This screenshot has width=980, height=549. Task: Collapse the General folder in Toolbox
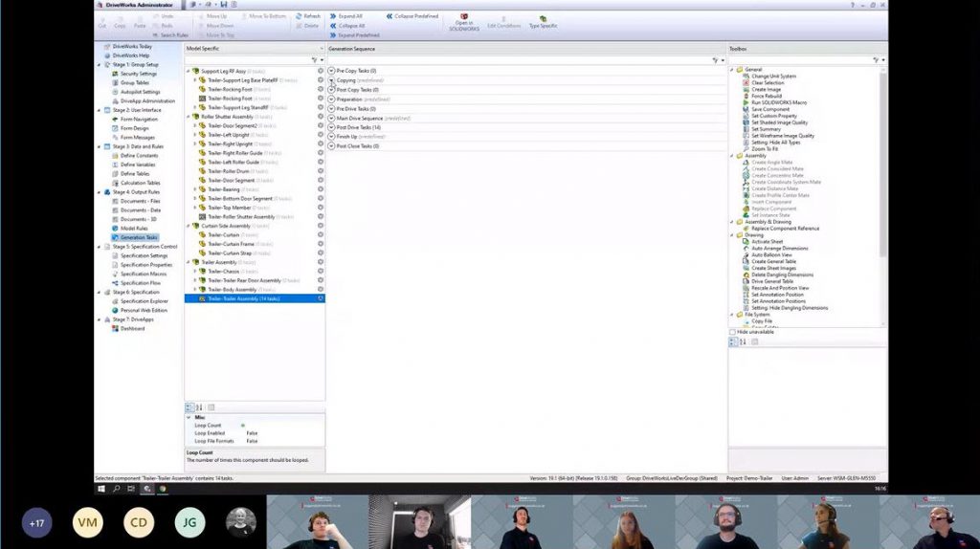point(732,69)
